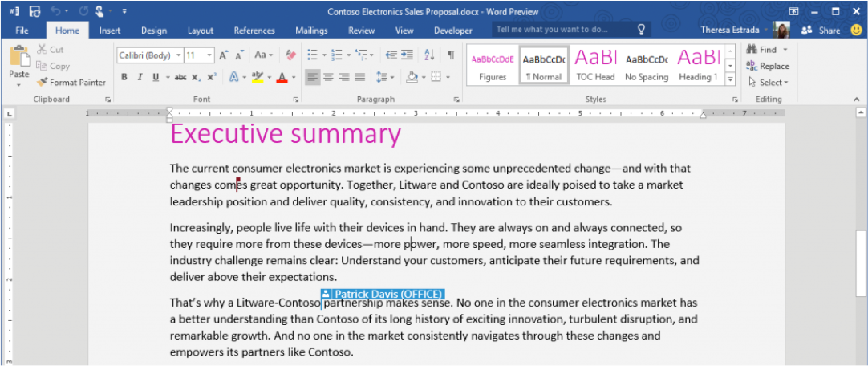Toggle Italic formatting
Screen dimensions: 868x366
pyautogui.click(x=140, y=78)
